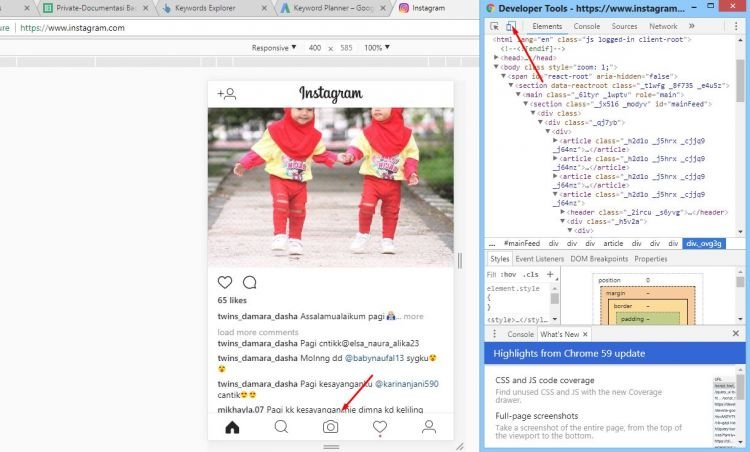This screenshot has height=452, width=750.
Task: Open the Properties pane tab
Action: [651, 259]
